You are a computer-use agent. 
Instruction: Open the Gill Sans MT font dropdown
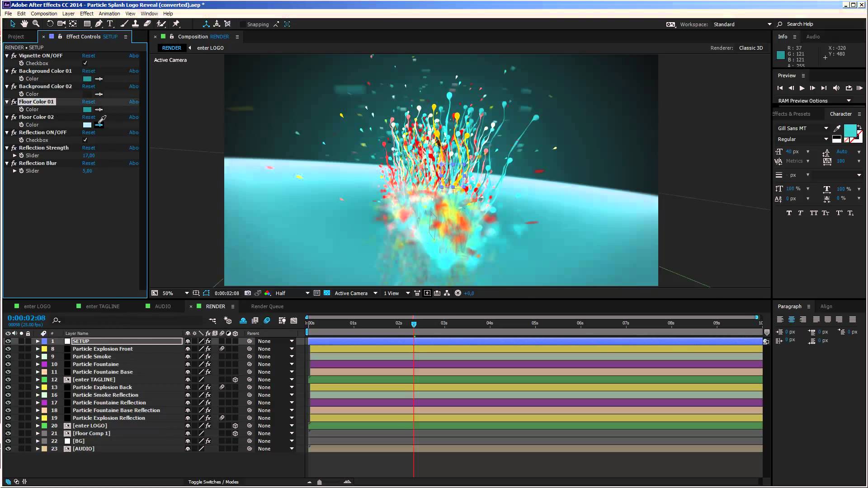[803, 128]
